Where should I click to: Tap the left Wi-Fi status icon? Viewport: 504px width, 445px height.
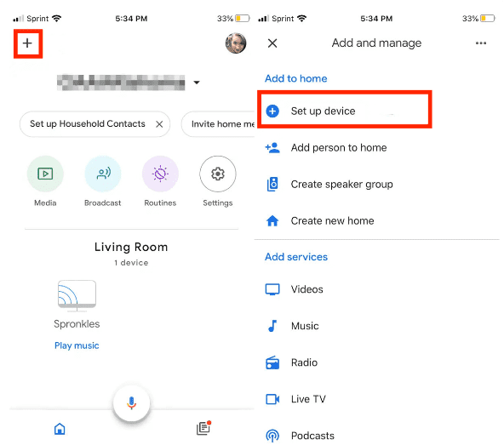56,19
